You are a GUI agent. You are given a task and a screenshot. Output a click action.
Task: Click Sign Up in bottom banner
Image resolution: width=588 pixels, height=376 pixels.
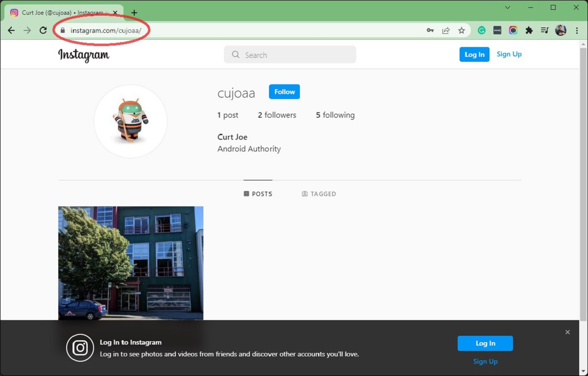[485, 362]
